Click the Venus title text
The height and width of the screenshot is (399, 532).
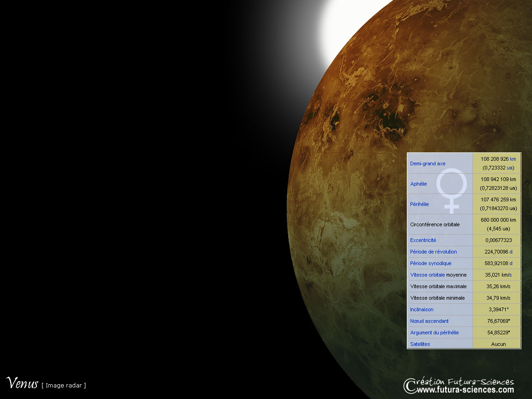click(22, 383)
